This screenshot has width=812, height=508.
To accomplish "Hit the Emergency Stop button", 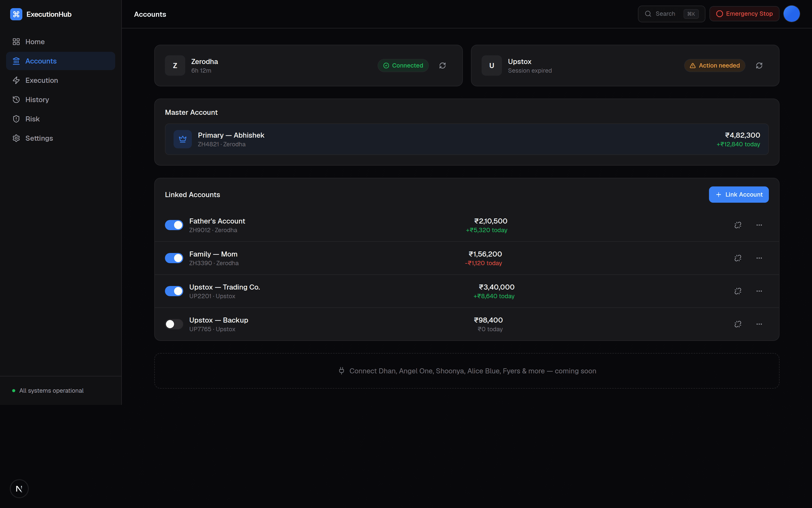I will point(744,14).
